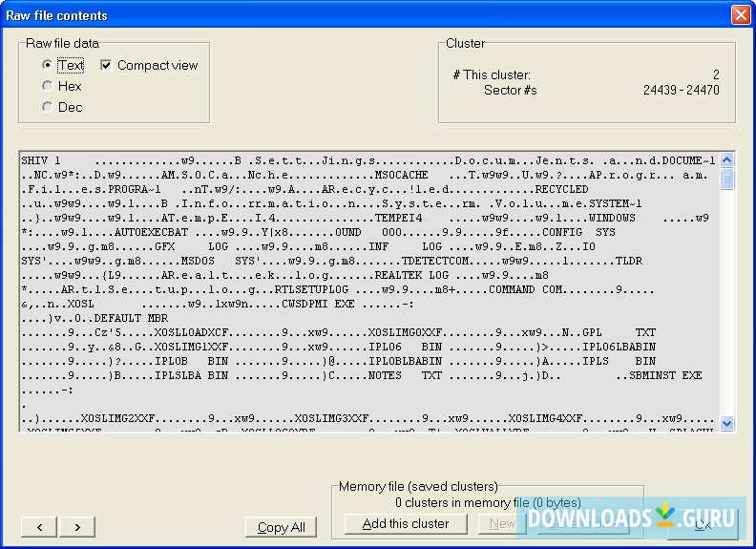This screenshot has height=549, width=756.
Task: Click the 'AUTOEXECBAT' entry in the text
Action: pyautogui.click(x=151, y=232)
